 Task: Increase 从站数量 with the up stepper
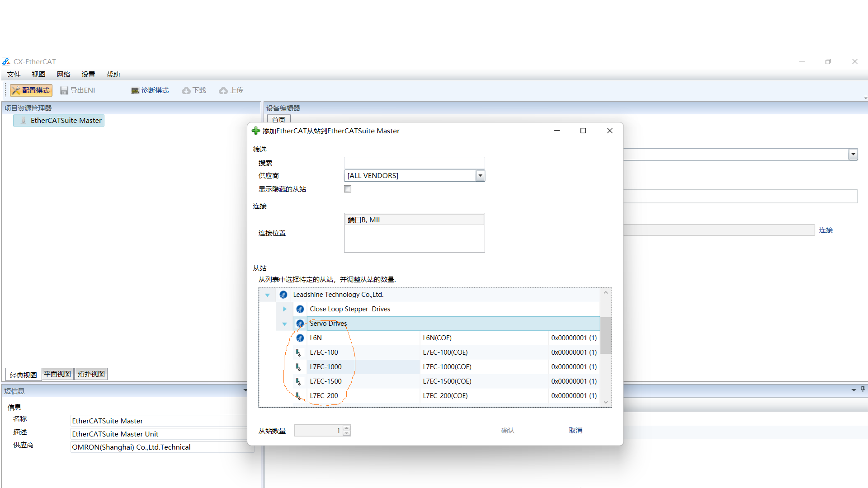(347, 427)
